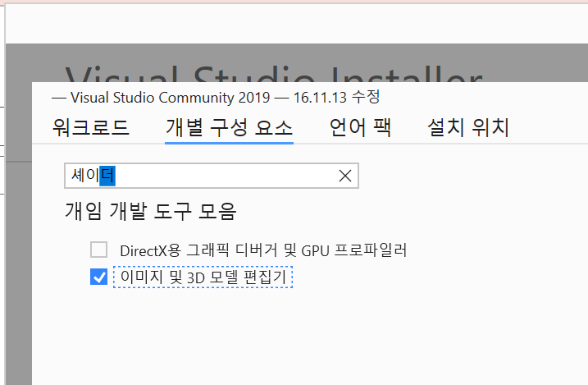
Task: Uncheck 이미지 및 3D 모델 편집기 checkbox
Action: [98, 277]
